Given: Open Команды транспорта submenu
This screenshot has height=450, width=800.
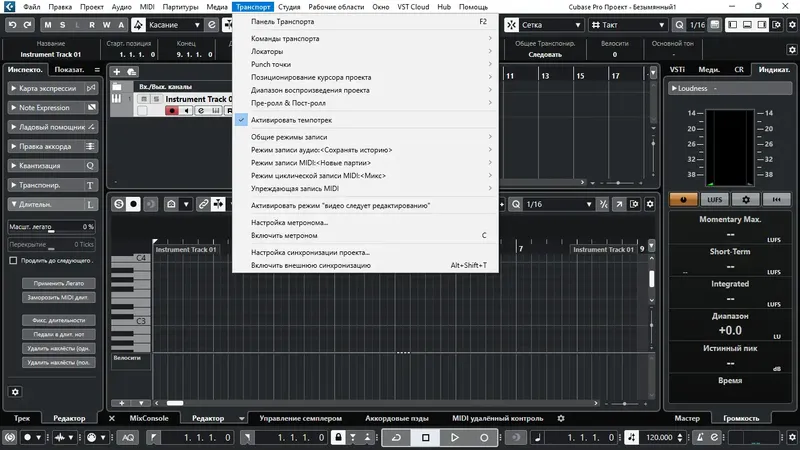Looking at the screenshot, I should (x=365, y=39).
